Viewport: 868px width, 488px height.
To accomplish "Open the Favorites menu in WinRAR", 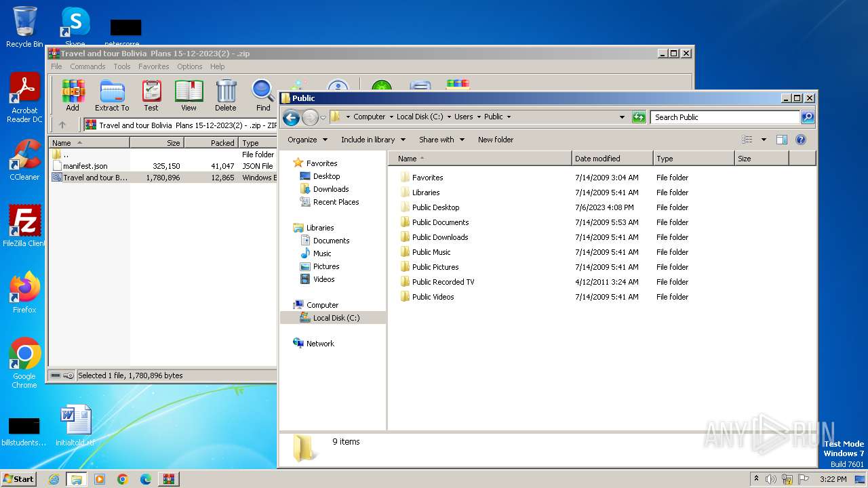I will (154, 66).
